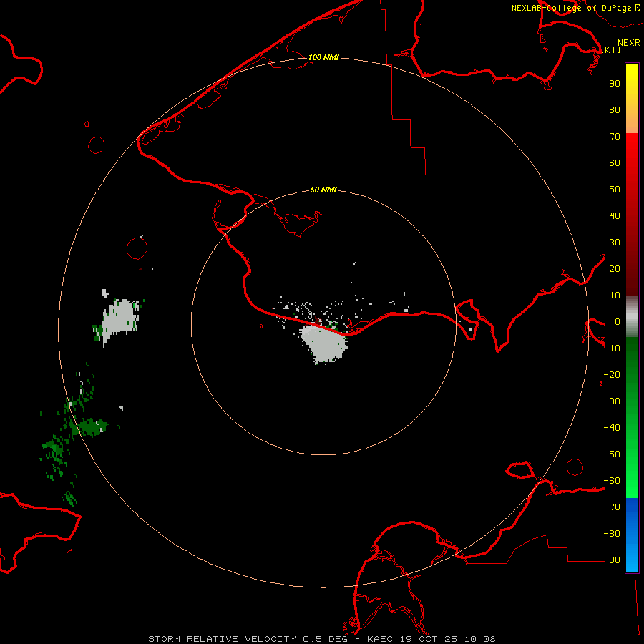Screen dimensions: 644x644
Task: Select the 90 knot scale value
Action: (x=615, y=84)
